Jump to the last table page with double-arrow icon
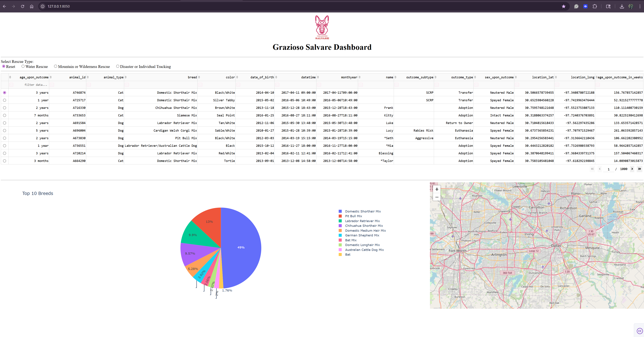The image size is (644, 337). (639, 169)
